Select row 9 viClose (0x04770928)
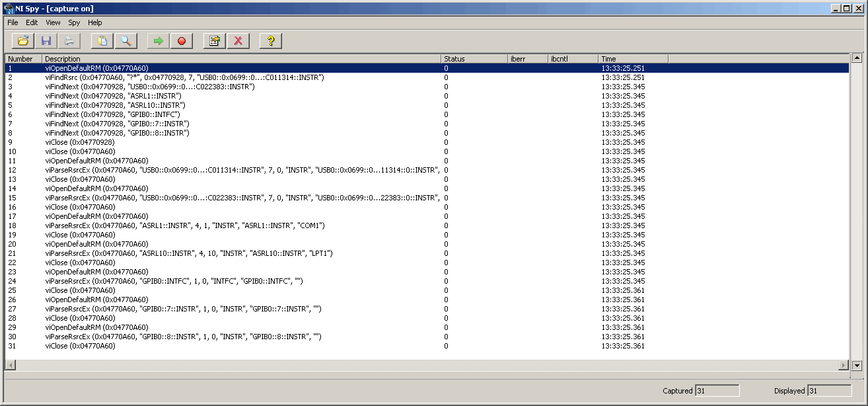868x406 pixels. 427,142
